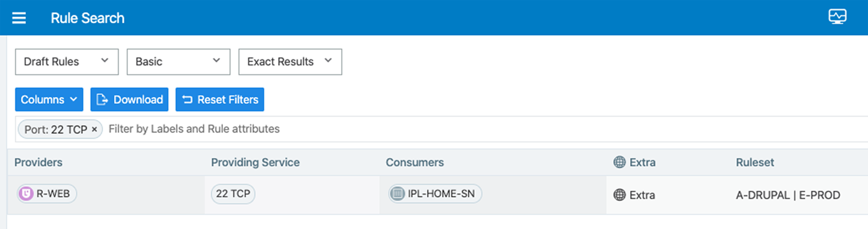Screen dimensions: 868x229
Task: Click the IPL-HOME-SN IP list icon
Action: pyautogui.click(x=397, y=194)
